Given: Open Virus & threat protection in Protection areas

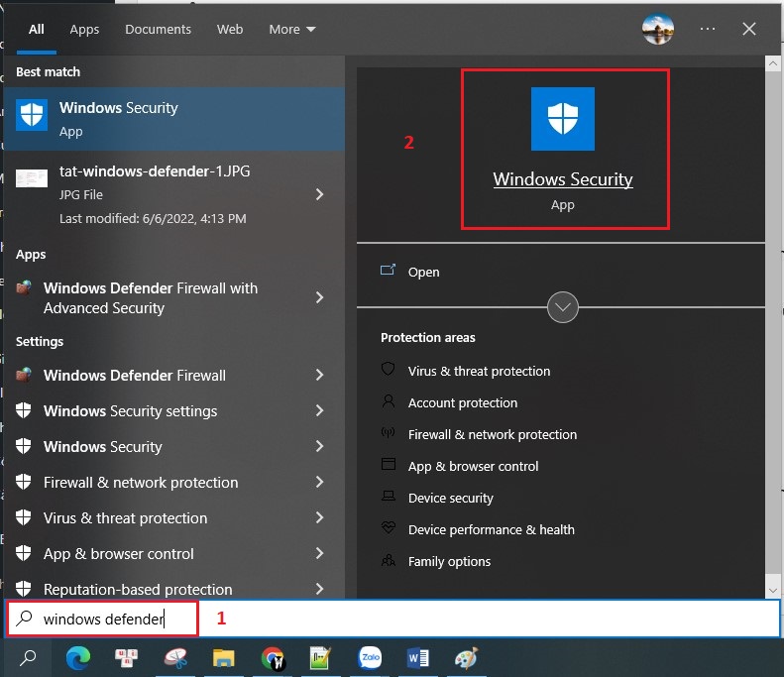Looking at the screenshot, I should click(479, 371).
